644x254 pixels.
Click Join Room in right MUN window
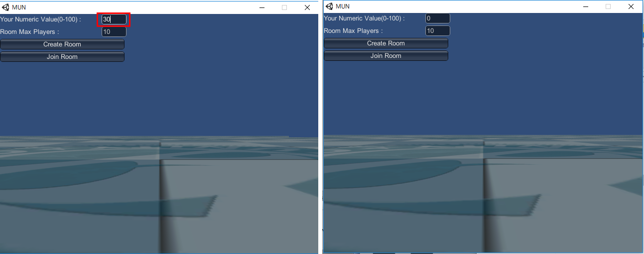(386, 56)
